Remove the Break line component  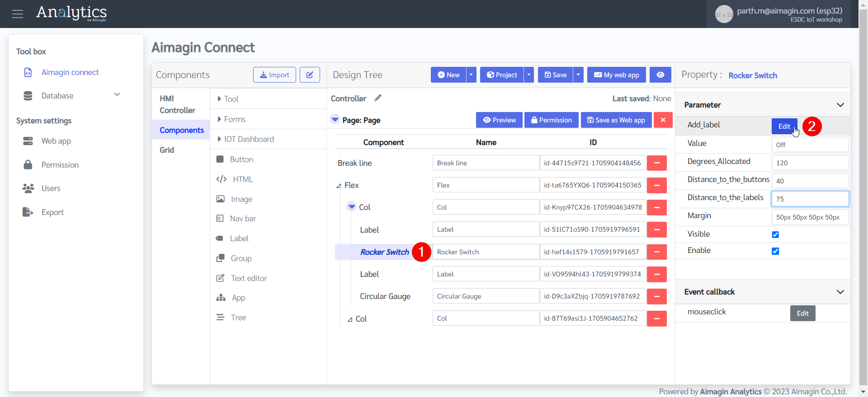point(656,163)
